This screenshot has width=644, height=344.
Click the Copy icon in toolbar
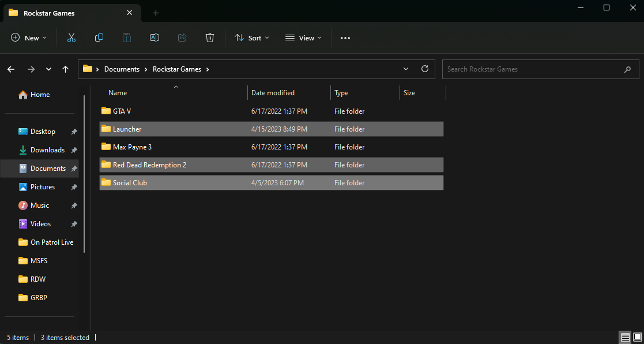pos(99,38)
